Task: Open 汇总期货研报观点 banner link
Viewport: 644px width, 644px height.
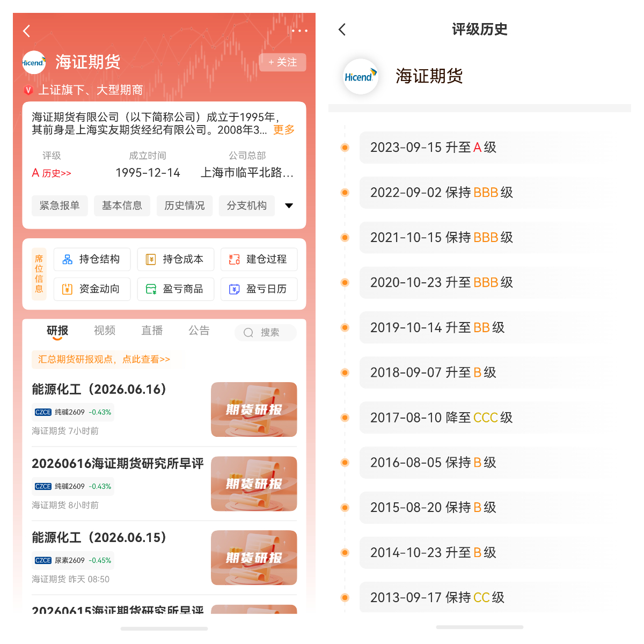Action: point(104,360)
